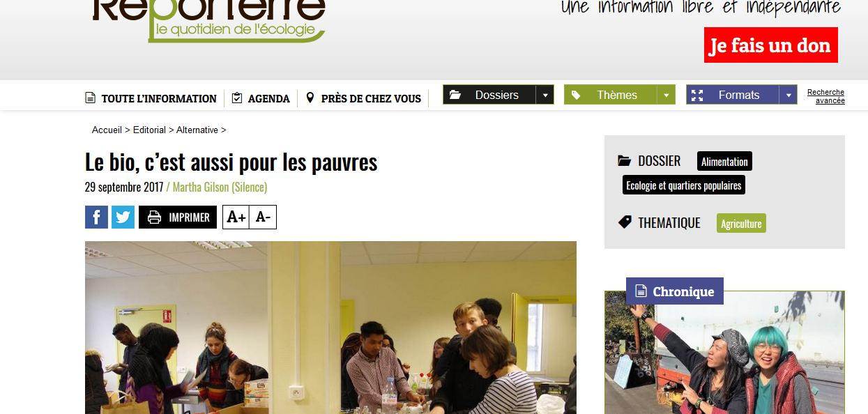Expand the Dossiers dropdown arrow
The image size is (868, 414).
click(x=545, y=95)
